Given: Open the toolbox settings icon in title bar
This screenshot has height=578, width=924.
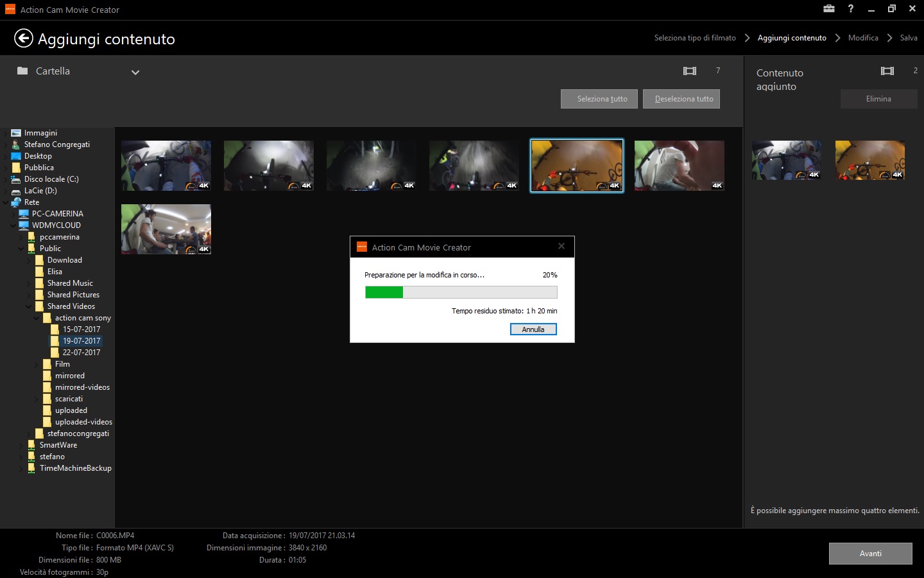Looking at the screenshot, I should click(x=828, y=9).
